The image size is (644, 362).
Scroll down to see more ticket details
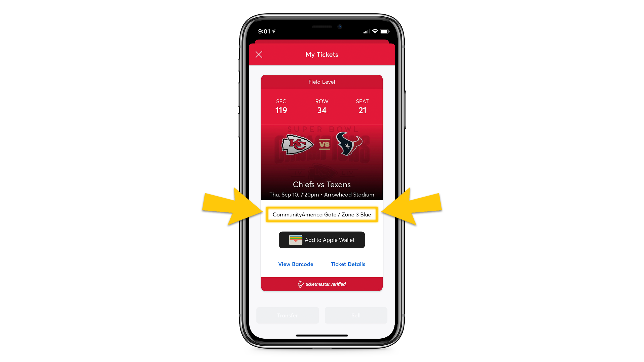pyautogui.click(x=348, y=264)
